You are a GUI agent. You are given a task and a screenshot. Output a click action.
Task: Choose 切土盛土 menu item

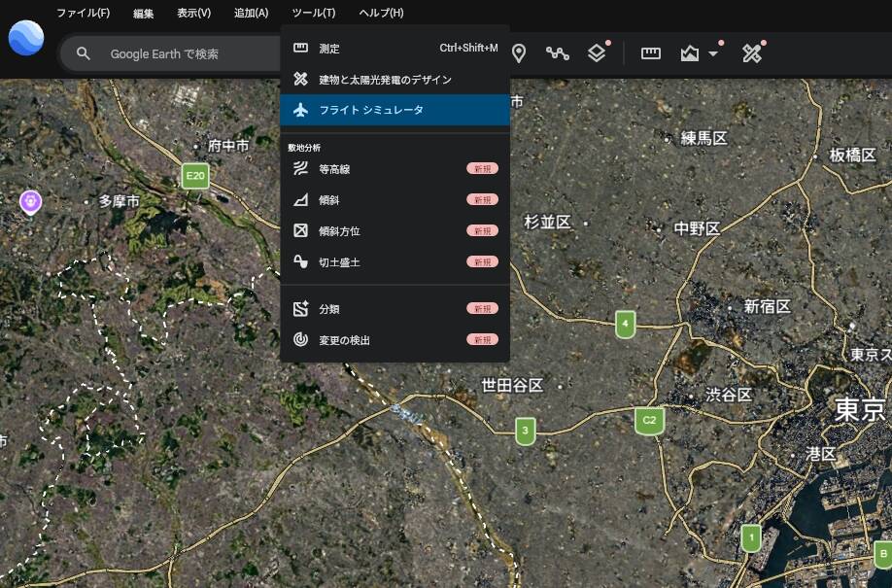395,261
